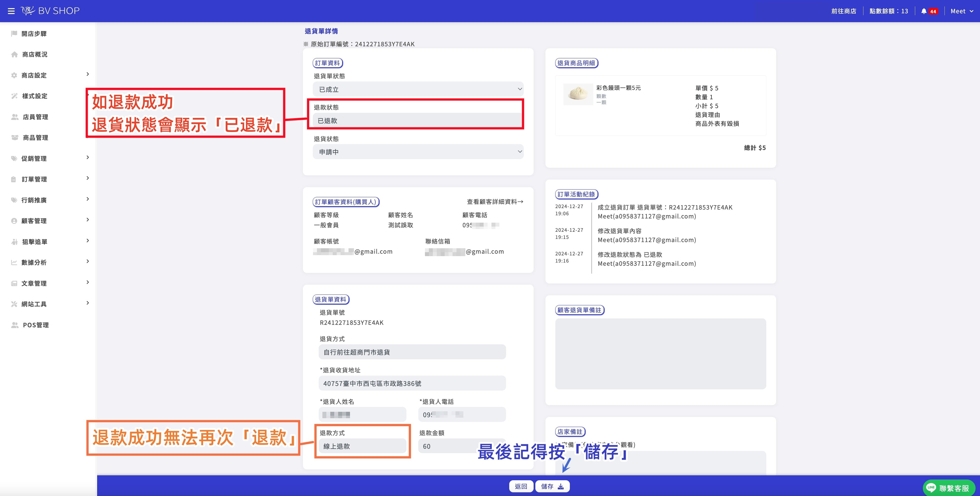Expand the 狙擊追單 submenu chevron
Viewport: 980px width, 496px height.
click(x=88, y=241)
